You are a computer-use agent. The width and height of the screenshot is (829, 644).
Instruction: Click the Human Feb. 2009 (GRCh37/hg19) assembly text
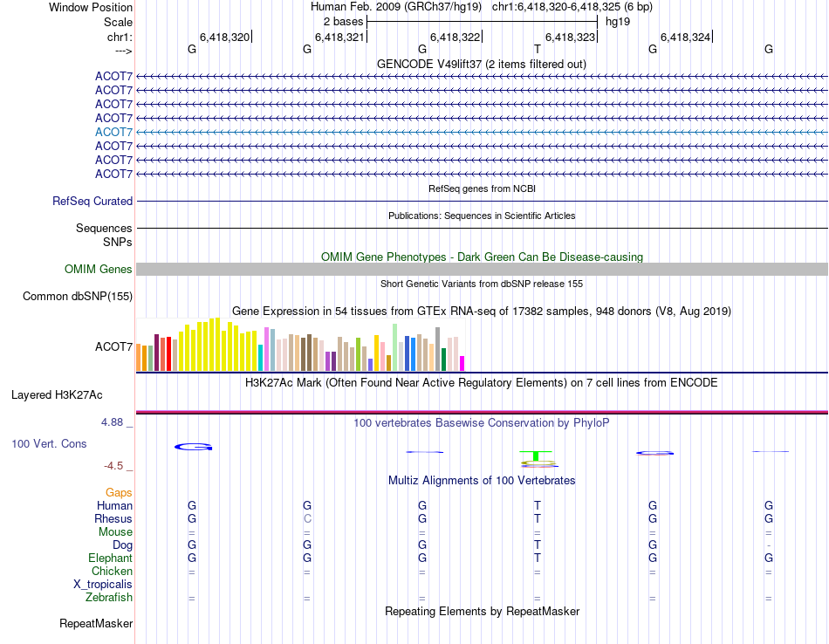396,7
